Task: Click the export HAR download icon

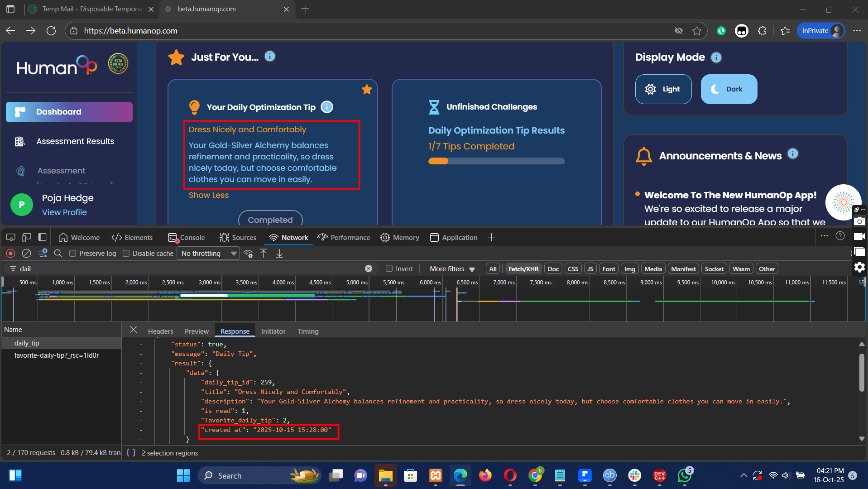Action: point(279,254)
